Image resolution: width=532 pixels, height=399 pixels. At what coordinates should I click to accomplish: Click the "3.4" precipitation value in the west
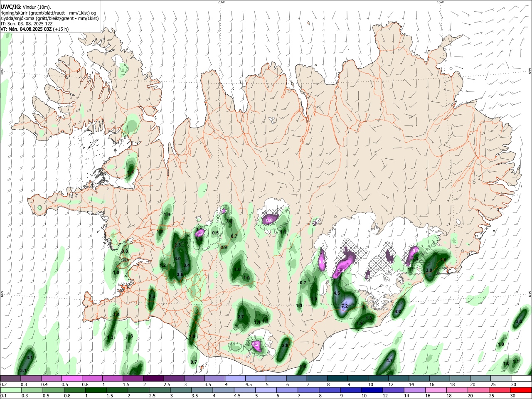pyautogui.click(x=187, y=265)
